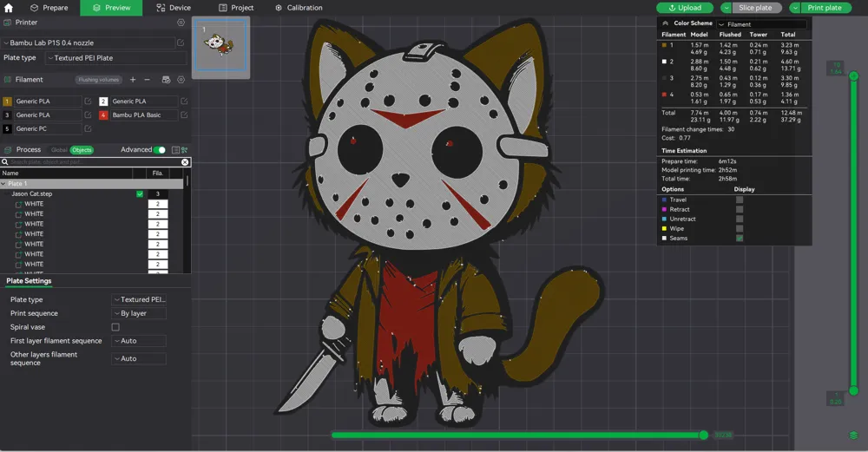Viewport: 868px width, 452px height.
Task: Open Plate Settings plate type dropdown
Action: (138, 299)
